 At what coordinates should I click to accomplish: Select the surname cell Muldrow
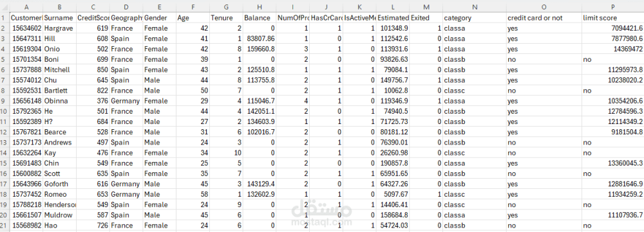[x=59, y=215]
